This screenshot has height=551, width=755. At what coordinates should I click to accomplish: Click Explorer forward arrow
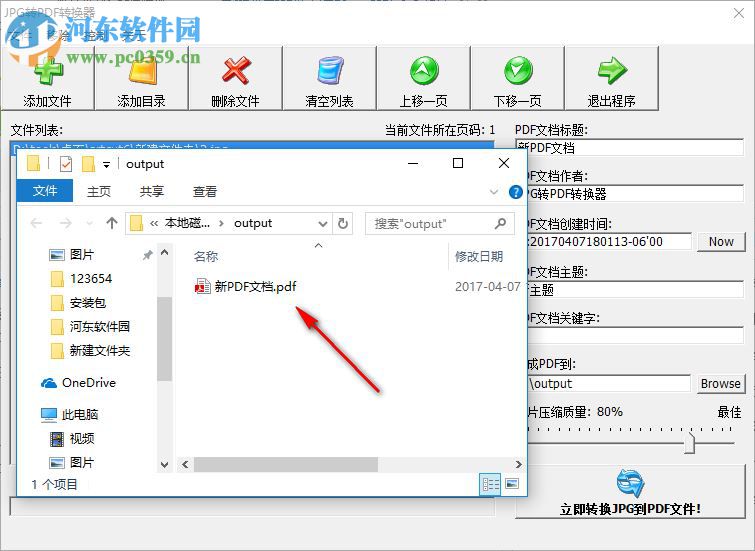[65, 223]
